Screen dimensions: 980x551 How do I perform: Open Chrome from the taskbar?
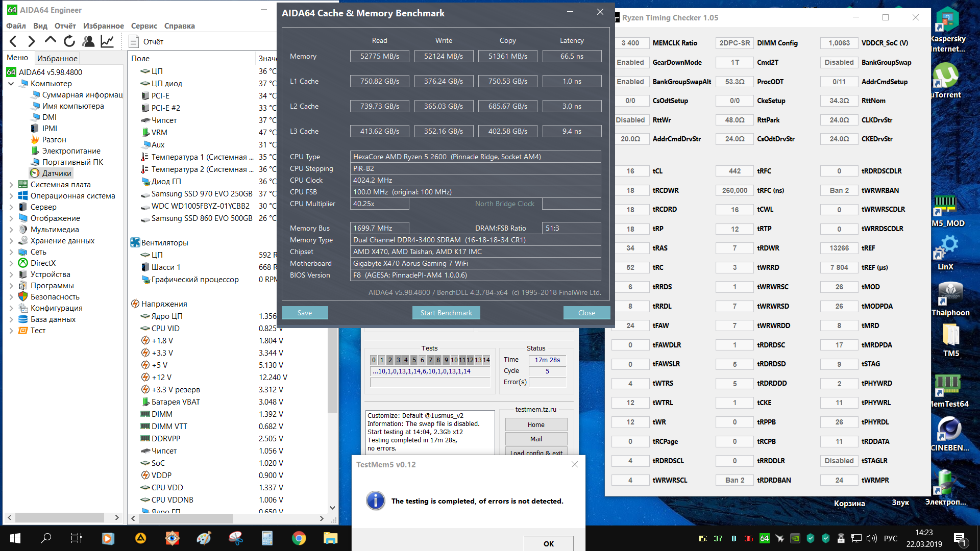pyautogui.click(x=299, y=538)
